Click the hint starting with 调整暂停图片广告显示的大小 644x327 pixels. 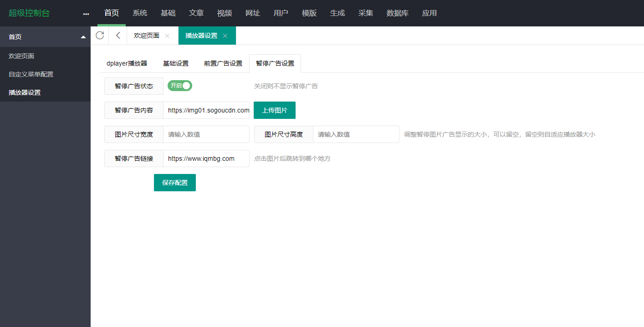(x=500, y=134)
